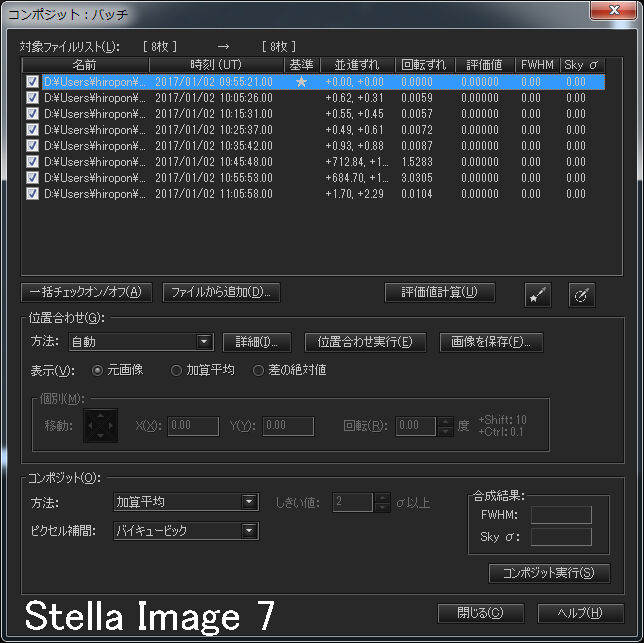The height and width of the screenshot is (643, 644).
Task: Click the 移動 directional arrow pad
Action: click(x=101, y=425)
